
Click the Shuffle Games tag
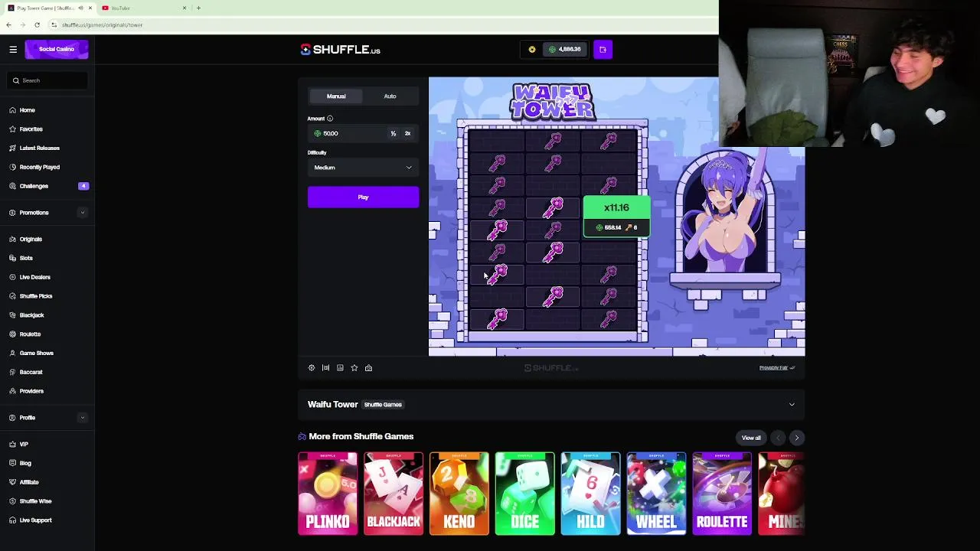point(383,405)
